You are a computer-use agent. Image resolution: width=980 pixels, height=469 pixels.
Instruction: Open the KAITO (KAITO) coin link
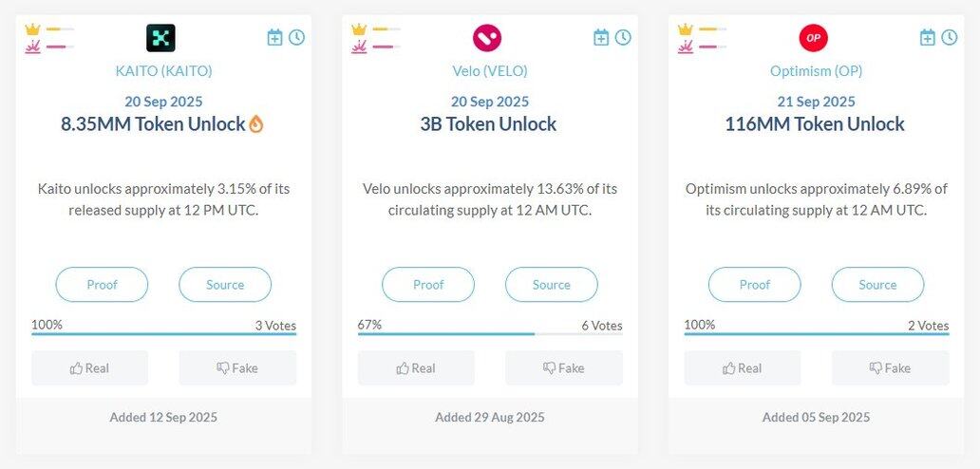pos(163,71)
